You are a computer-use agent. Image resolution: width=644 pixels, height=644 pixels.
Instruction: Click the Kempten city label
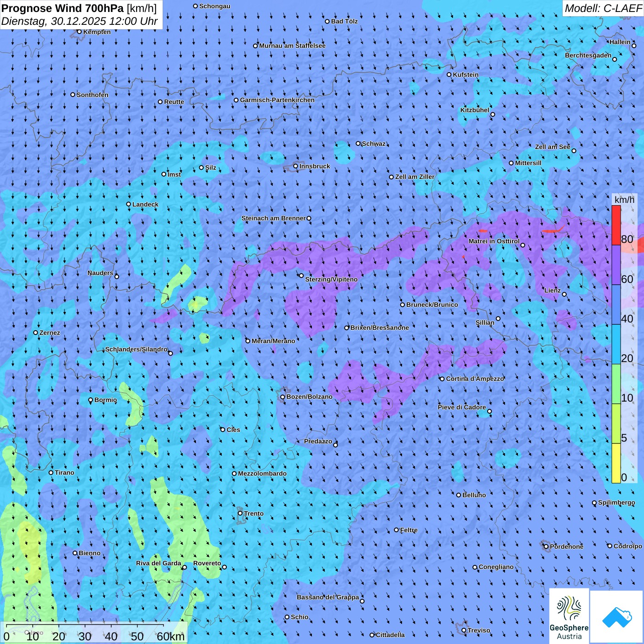coord(97,32)
